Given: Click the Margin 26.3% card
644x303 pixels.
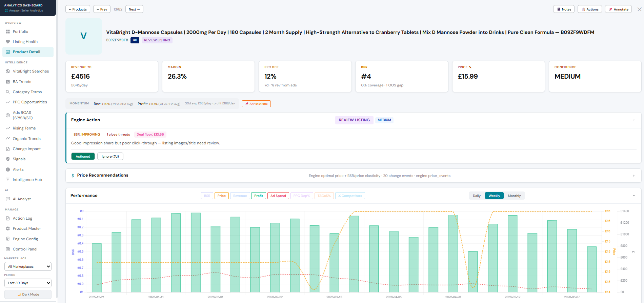Looking at the screenshot, I should (x=208, y=76).
